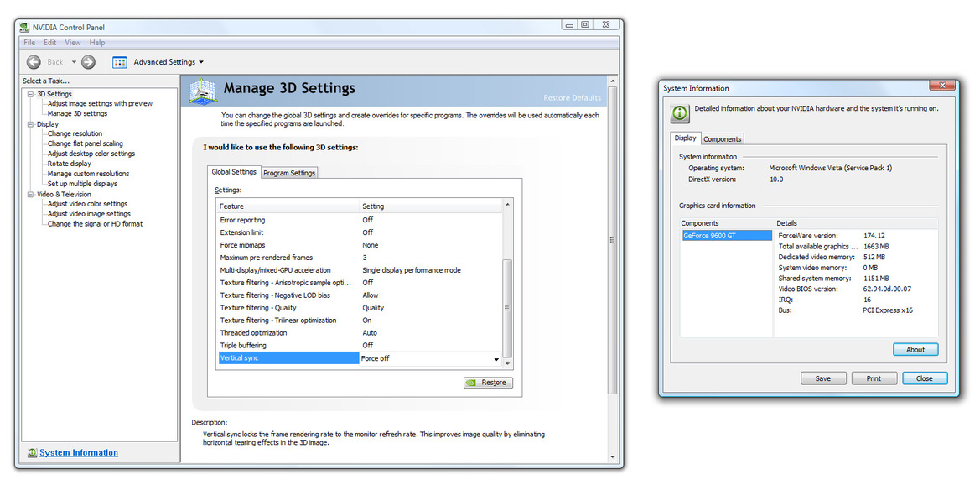Maximize the NVIDIA Control Panel window
Image resolution: width=980 pixels, height=485 pixels.
point(585,24)
